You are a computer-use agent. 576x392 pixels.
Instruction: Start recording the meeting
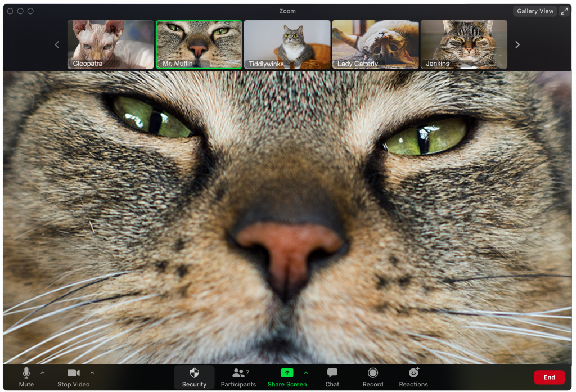pyautogui.click(x=372, y=376)
